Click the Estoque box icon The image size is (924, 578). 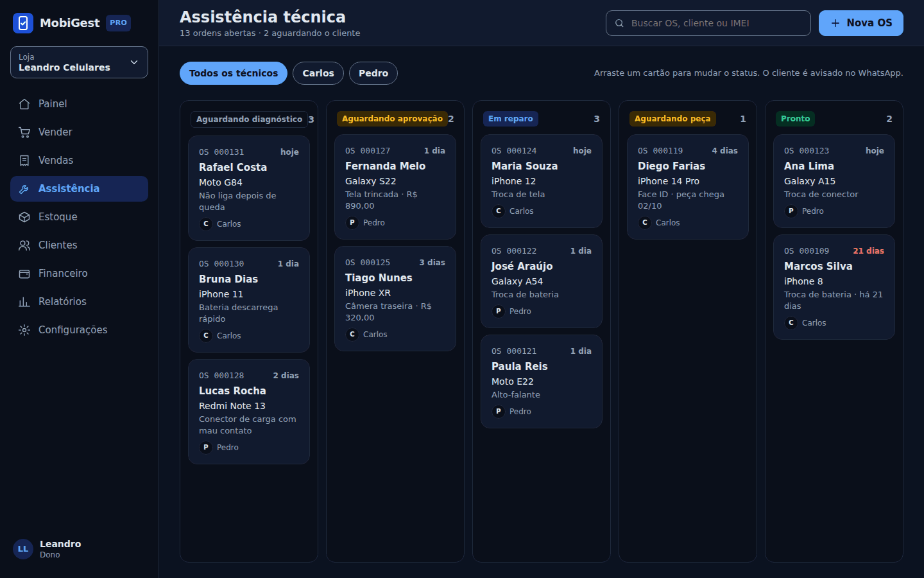tap(24, 217)
